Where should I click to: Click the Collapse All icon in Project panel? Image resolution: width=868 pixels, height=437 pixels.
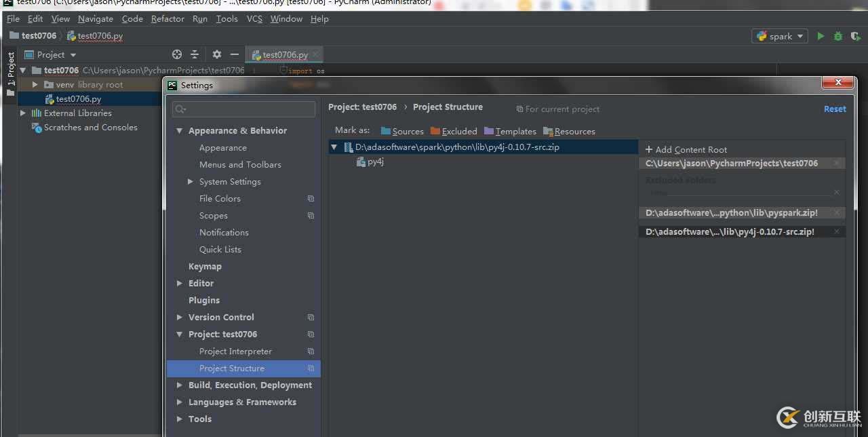pyautogui.click(x=195, y=54)
